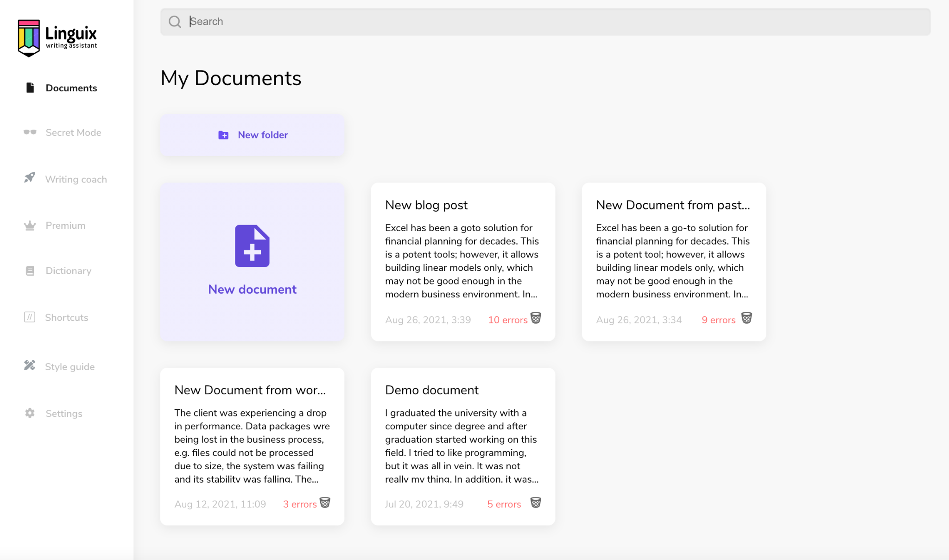Click the magnifying glass search icon
The height and width of the screenshot is (560, 949).
coord(175,22)
